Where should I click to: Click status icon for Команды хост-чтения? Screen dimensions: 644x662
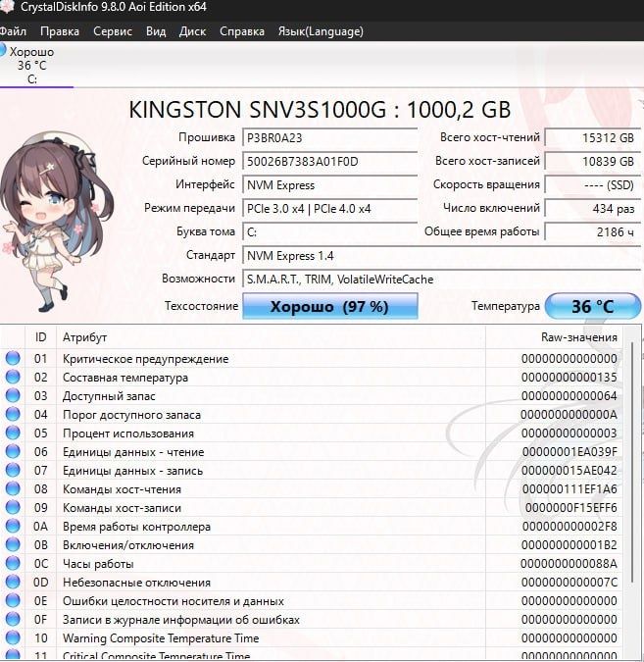[x=13, y=488]
